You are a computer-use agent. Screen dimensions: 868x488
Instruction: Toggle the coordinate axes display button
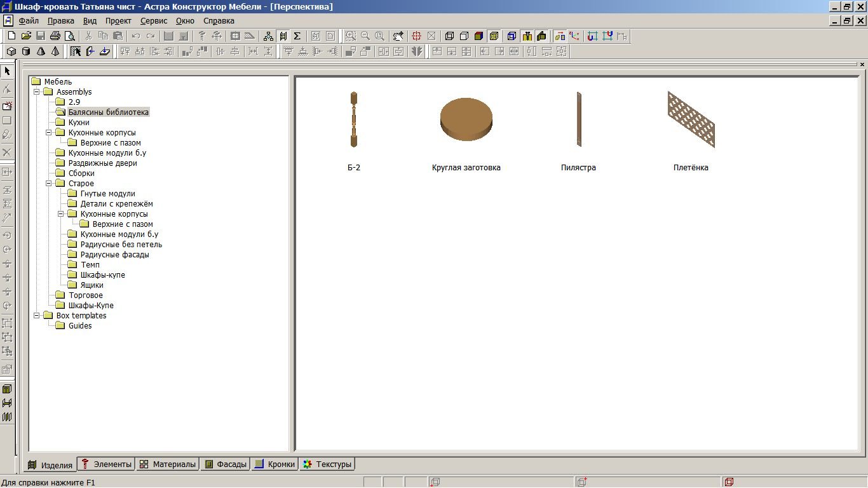(574, 36)
